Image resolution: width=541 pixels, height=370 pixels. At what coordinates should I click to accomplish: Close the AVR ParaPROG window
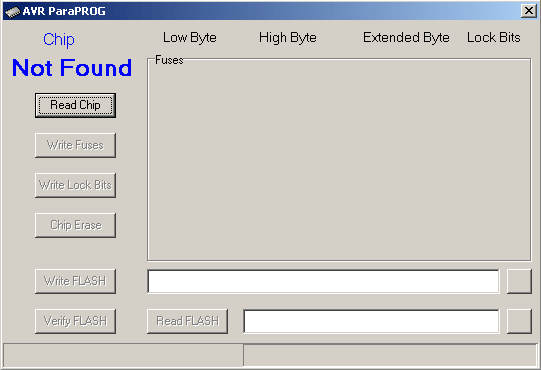click(x=529, y=11)
